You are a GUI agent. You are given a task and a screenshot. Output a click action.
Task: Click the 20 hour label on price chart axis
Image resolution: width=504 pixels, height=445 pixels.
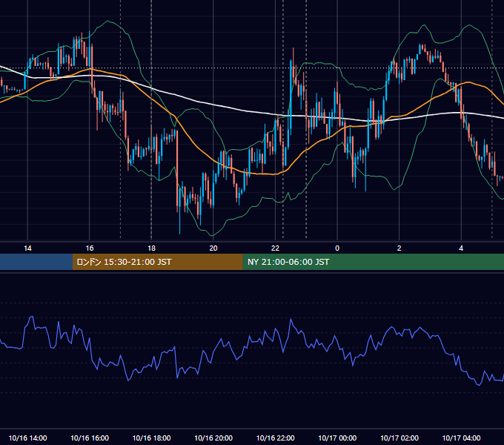tap(213, 248)
